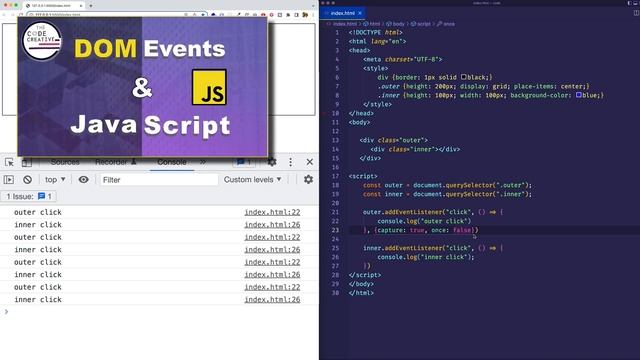Image resolution: width=640 pixels, height=360 pixels.
Task: Toggle the device toolbar icon in DevTools
Action: [27, 162]
